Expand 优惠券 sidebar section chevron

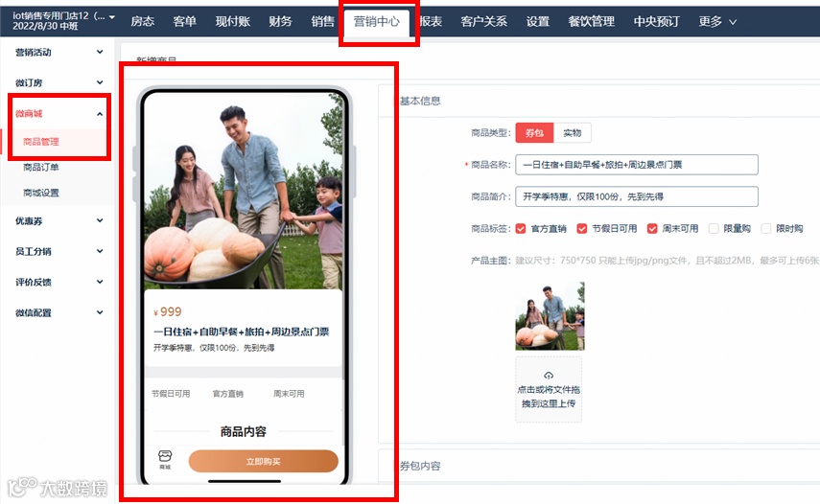pos(100,220)
